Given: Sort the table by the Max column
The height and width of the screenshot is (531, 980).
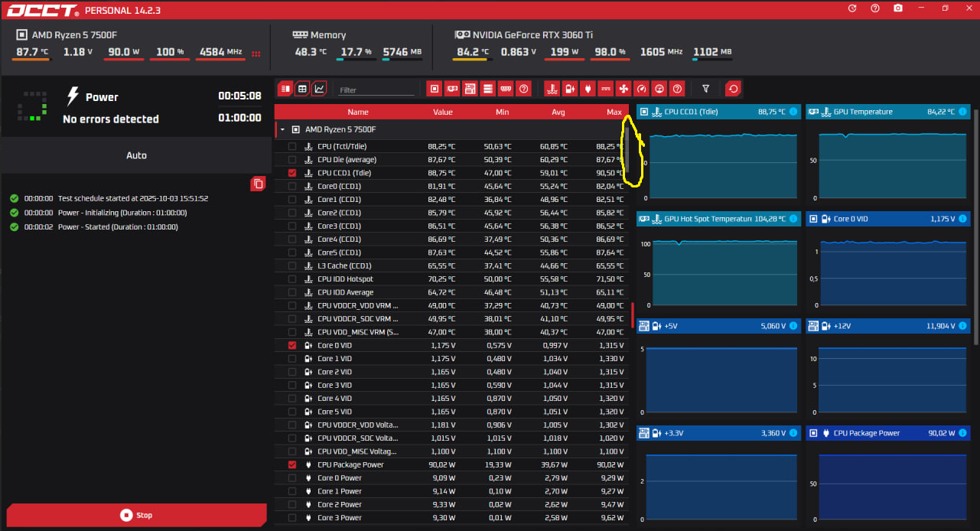Looking at the screenshot, I should pyautogui.click(x=614, y=112).
